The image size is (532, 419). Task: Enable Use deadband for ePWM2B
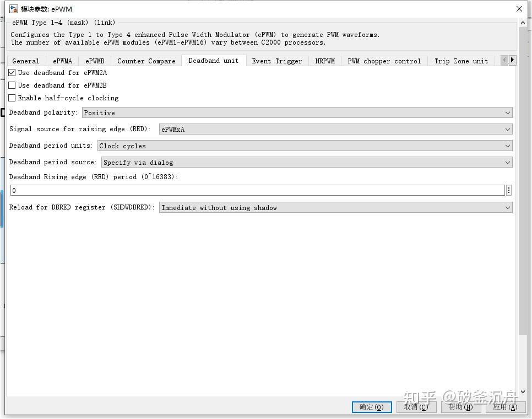[x=12, y=85]
